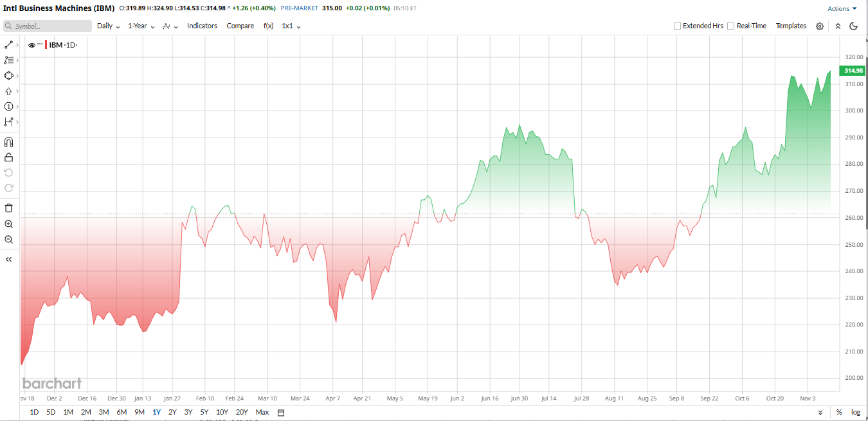
Task: Select the 5Y range
Action: pos(204,413)
